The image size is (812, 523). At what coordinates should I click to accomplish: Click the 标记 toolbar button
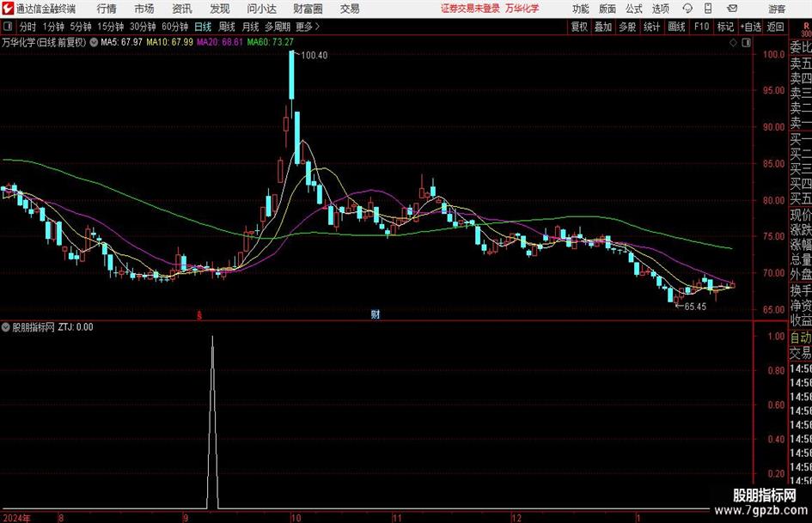pos(725,27)
